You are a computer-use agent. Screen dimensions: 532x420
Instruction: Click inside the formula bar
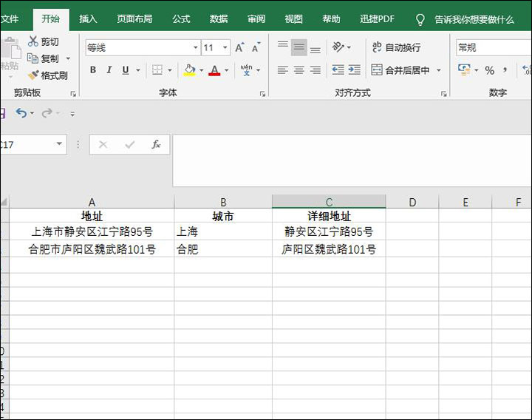coord(352,160)
